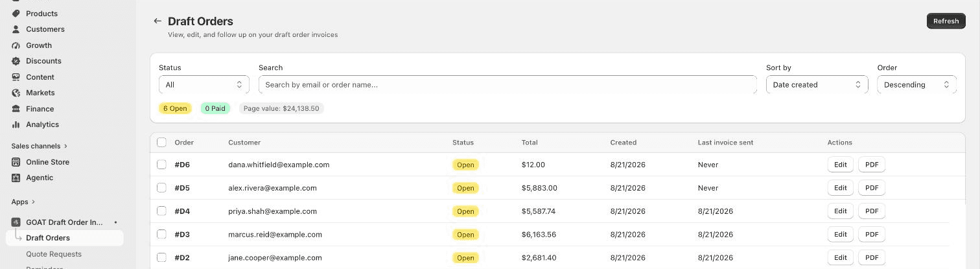Viewport: 980px width, 269px height.
Task: Click the Finance bank icon
Action: click(16, 109)
